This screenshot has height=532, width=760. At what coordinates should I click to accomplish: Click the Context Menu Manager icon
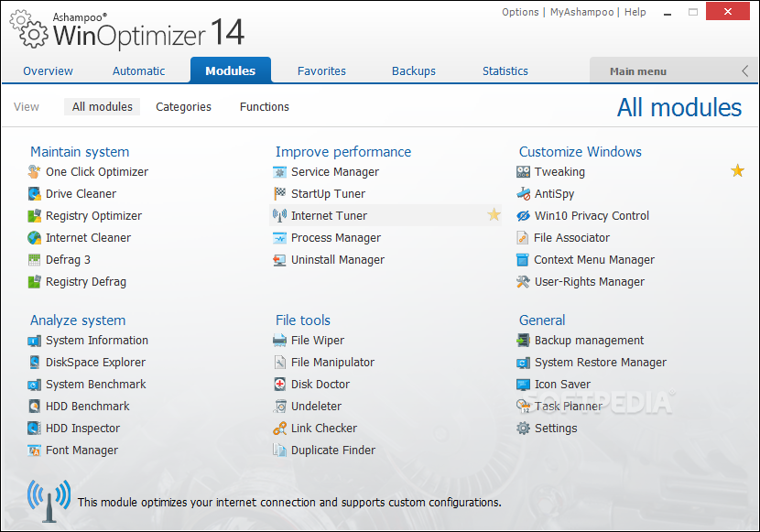click(x=523, y=260)
